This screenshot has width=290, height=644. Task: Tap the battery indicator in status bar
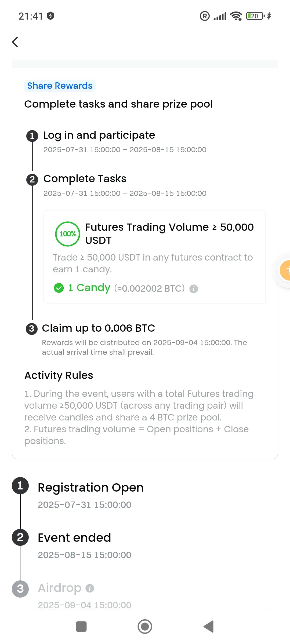(x=255, y=16)
